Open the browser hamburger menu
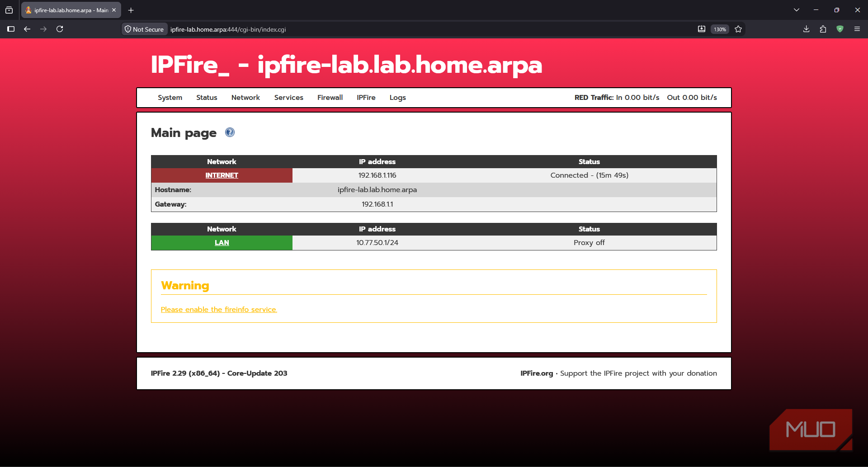This screenshot has width=868, height=467. pos(857,29)
